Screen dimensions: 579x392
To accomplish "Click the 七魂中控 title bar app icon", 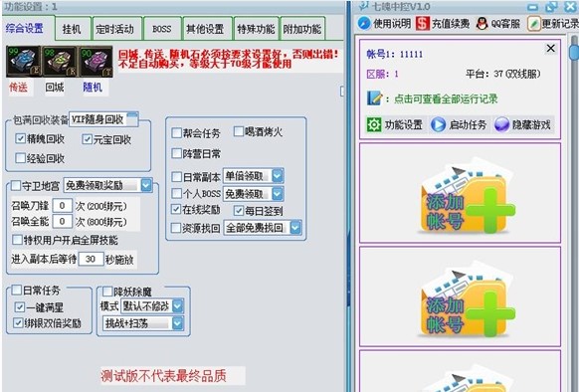I will pos(364,6).
